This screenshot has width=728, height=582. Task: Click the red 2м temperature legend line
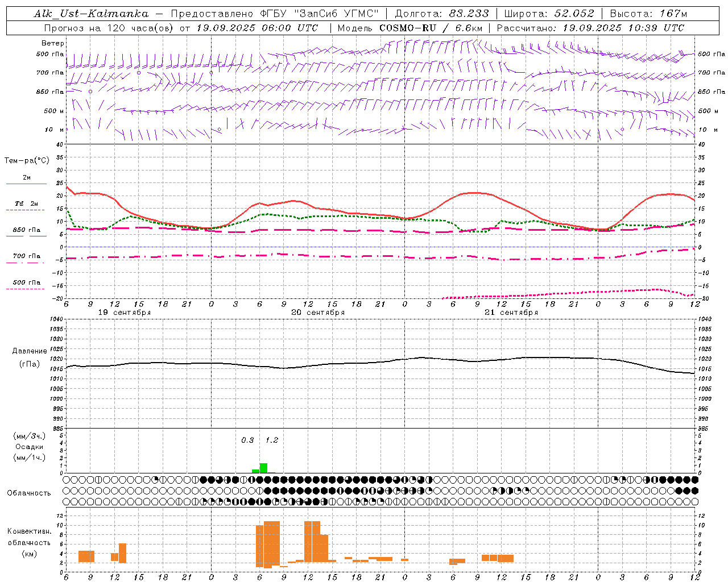(x=26, y=184)
